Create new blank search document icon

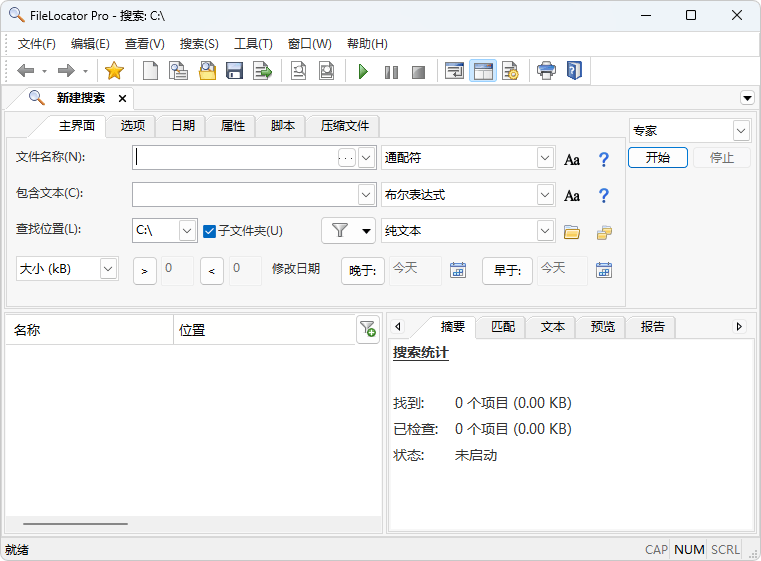pyautogui.click(x=150, y=71)
